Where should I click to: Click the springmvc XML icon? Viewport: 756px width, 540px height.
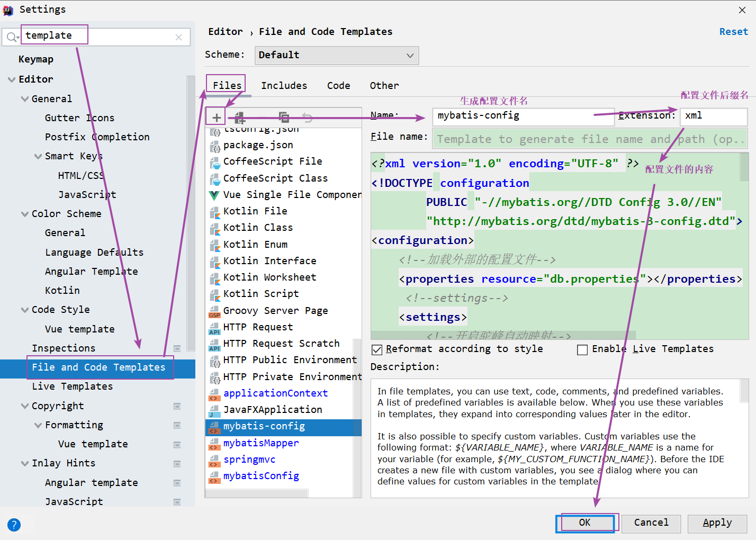pyautogui.click(x=214, y=460)
